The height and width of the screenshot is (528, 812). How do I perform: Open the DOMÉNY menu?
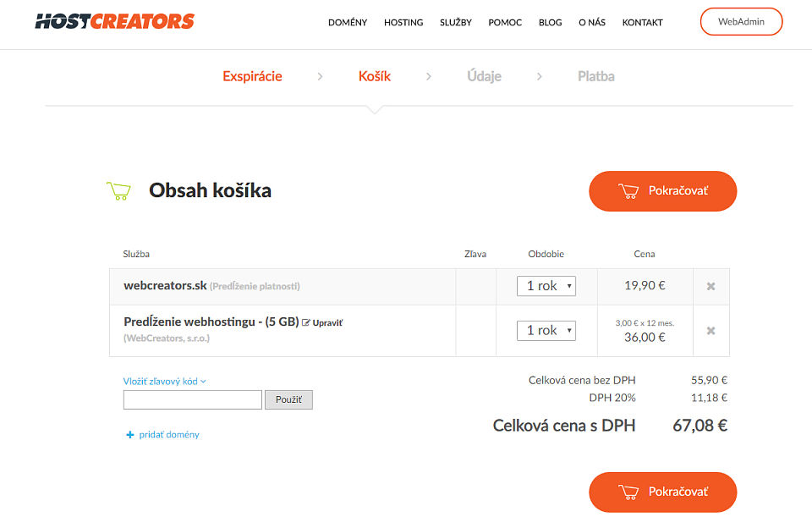(x=348, y=22)
